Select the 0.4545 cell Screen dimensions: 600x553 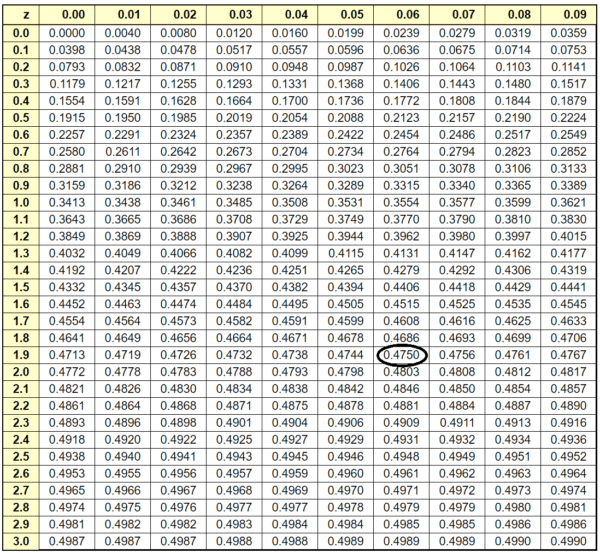(569, 304)
